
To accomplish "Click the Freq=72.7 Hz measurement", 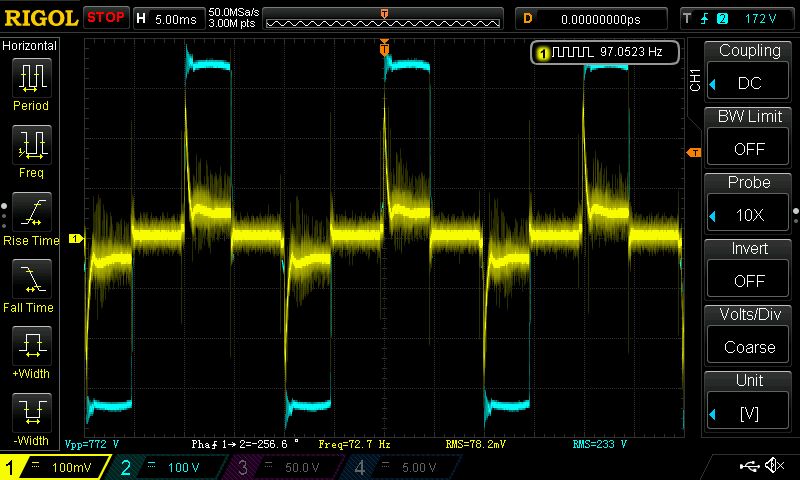I will click(x=355, y=444).
